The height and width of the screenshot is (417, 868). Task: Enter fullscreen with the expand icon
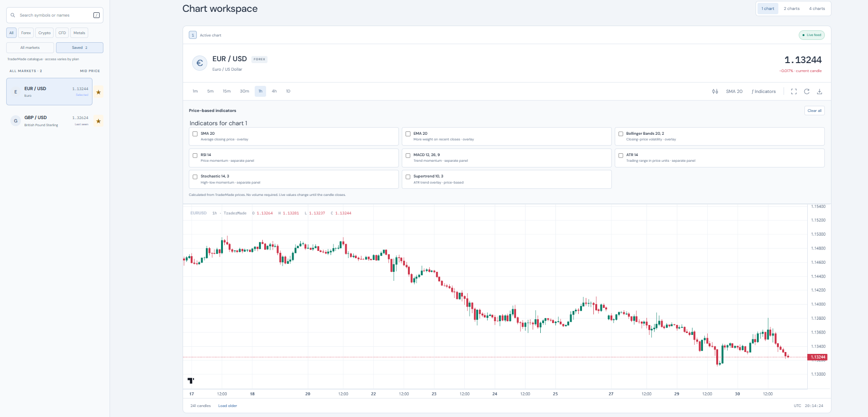point(794,92)
